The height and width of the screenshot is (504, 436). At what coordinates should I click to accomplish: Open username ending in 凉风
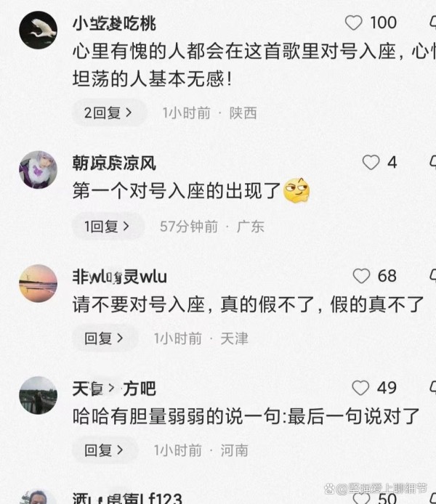tap(114, 163)
